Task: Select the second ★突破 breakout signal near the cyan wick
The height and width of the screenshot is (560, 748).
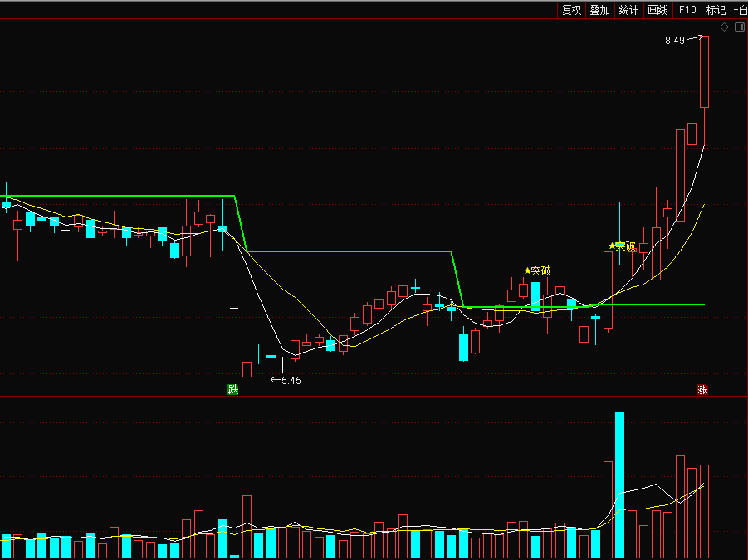Action: pyautogui.click(x=622, y=246)
